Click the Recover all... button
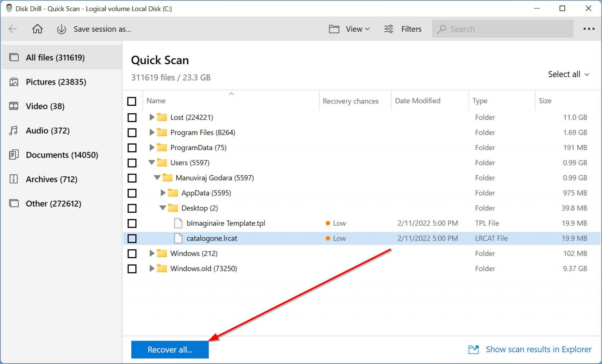This screenshot has width=602, height=364. (170, 350)
